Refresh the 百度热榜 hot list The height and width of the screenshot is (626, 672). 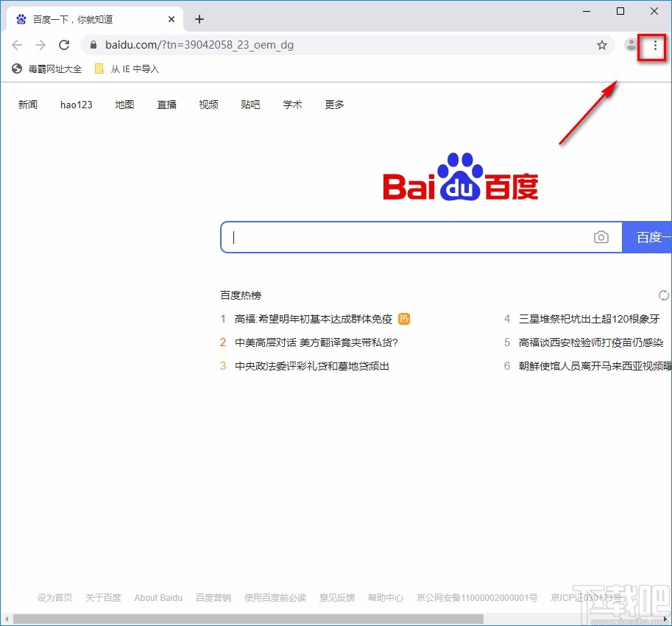pyautogui.click(x=663, y=295)
